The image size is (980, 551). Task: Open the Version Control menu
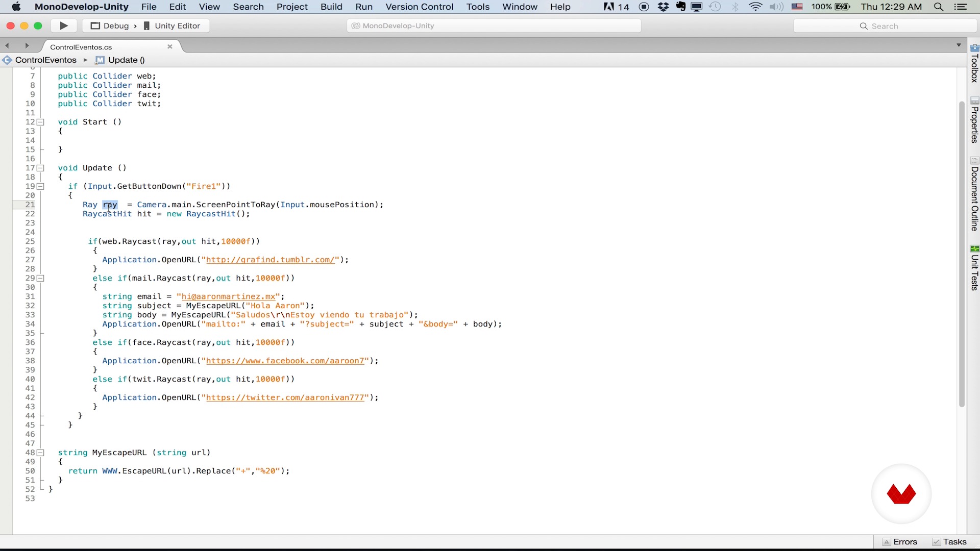419,7
